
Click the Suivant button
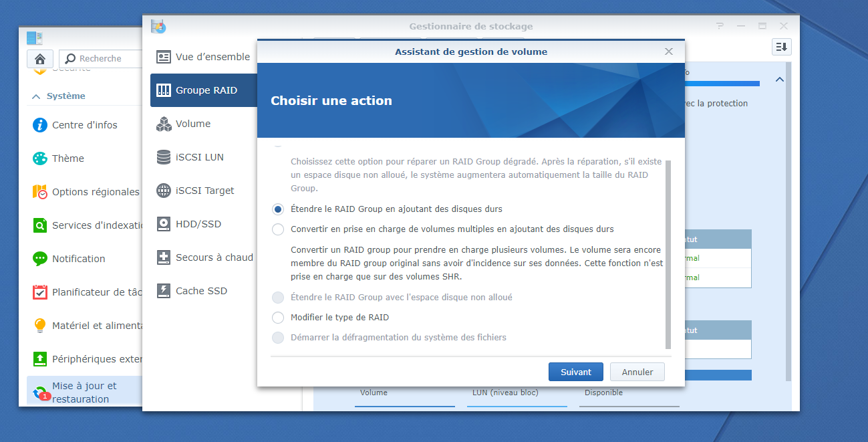576,372
